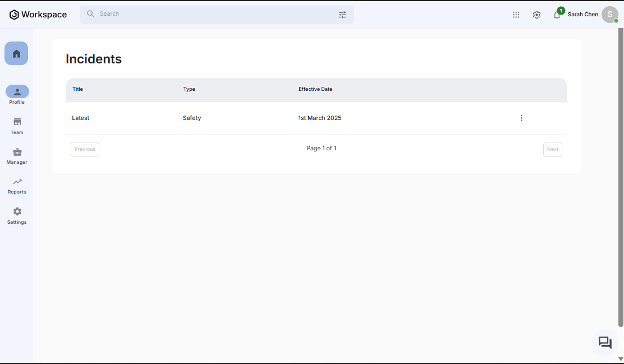
Task: Click the Workspace logo icon
Action: [x=14, y=15]
